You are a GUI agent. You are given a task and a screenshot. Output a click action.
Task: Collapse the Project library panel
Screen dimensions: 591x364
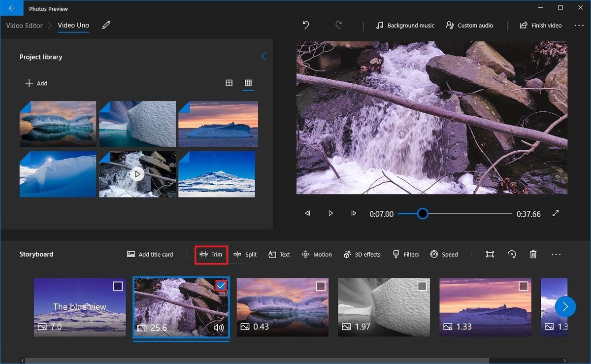click(263, 57)
